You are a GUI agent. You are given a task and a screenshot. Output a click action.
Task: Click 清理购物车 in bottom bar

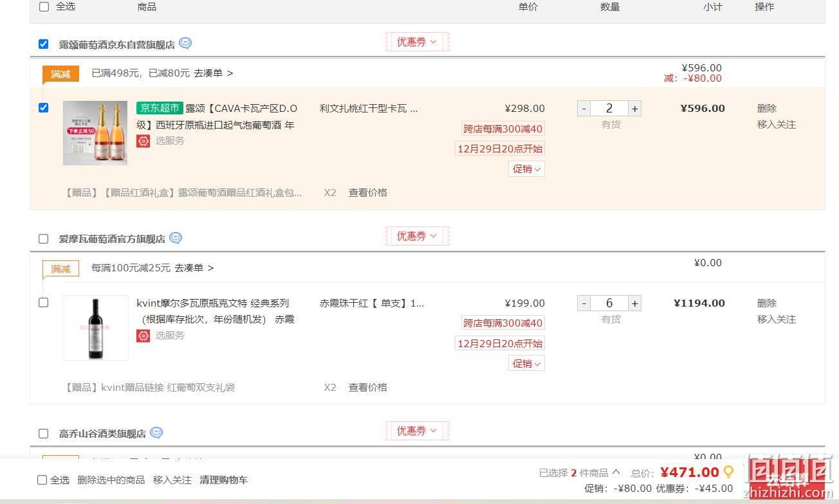click(223, 480)
